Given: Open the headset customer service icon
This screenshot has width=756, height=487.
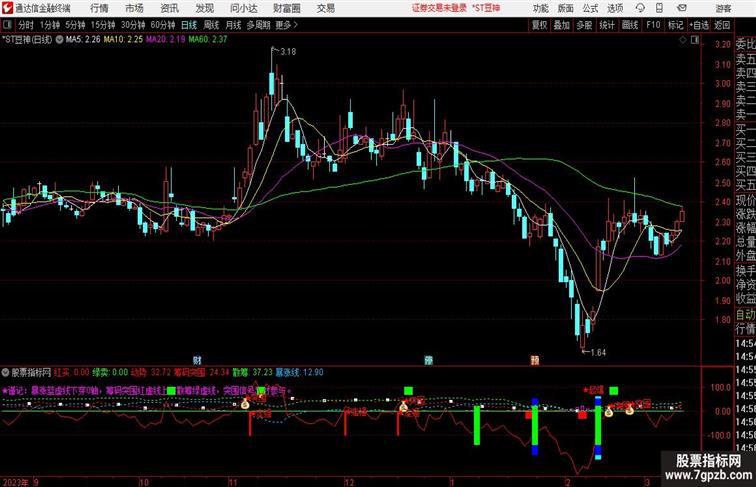Looking at the screenshot, I should click(x=640, y=8).
